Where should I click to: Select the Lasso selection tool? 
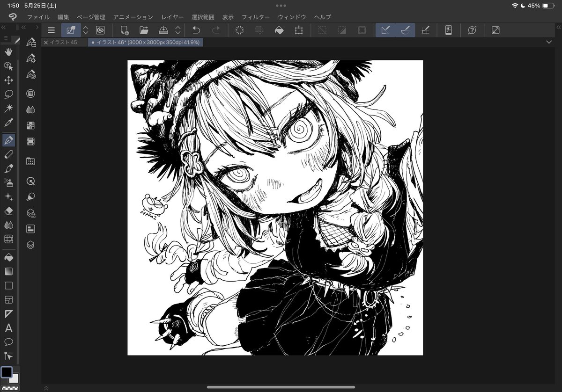coord(8,94)
